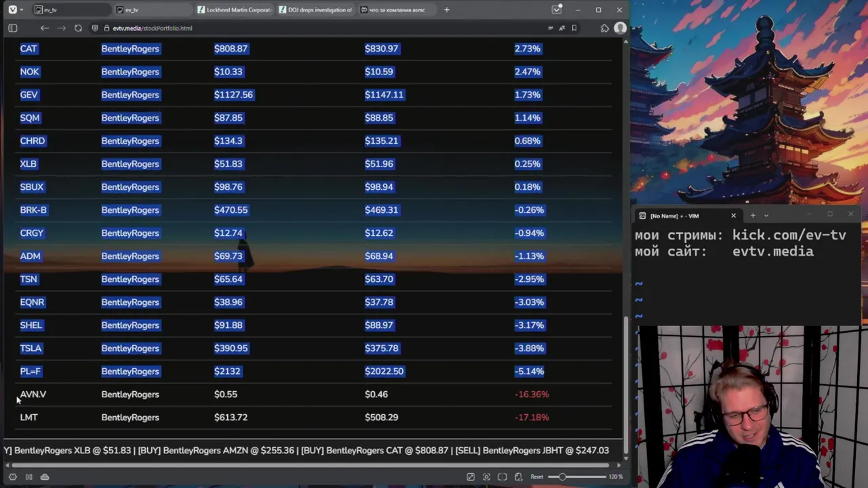Click TSLA current price $375.78

coord(382,348)
